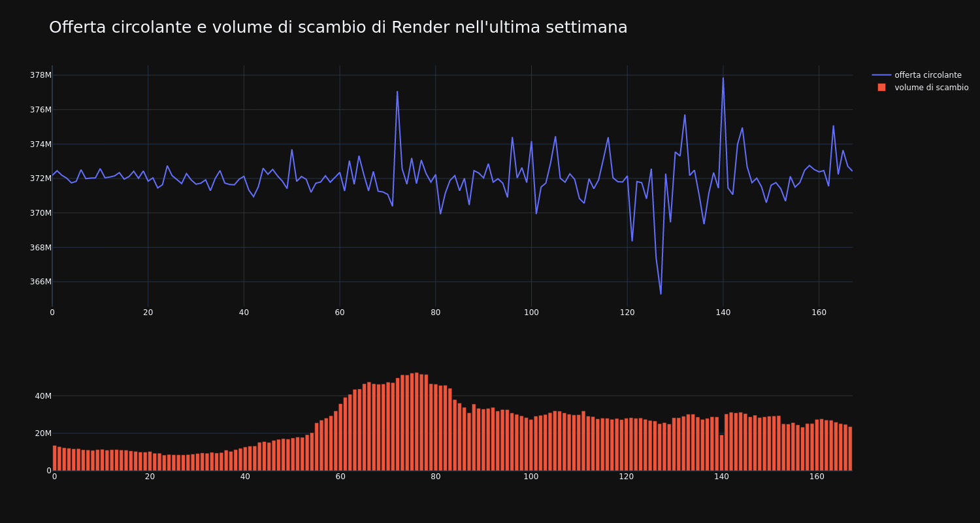Image resolution: width=980 pixels, height=523 pixels.
Task: Click the 368M y-axis label
Action: click(41, 248)
